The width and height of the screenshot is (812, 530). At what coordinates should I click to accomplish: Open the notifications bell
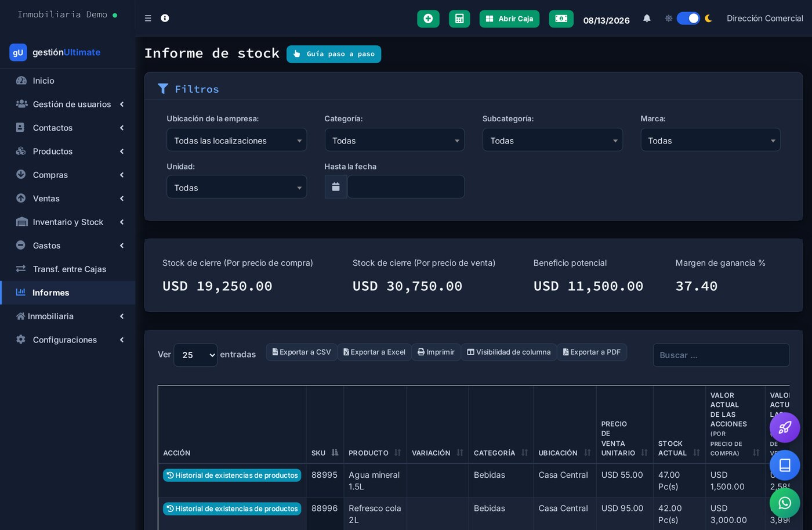(647, 19)
